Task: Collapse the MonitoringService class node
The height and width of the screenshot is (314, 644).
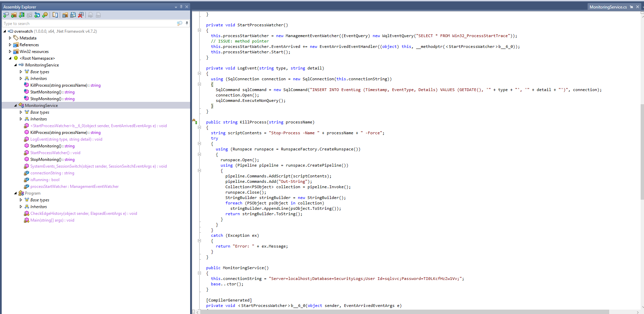Action: 16,105
